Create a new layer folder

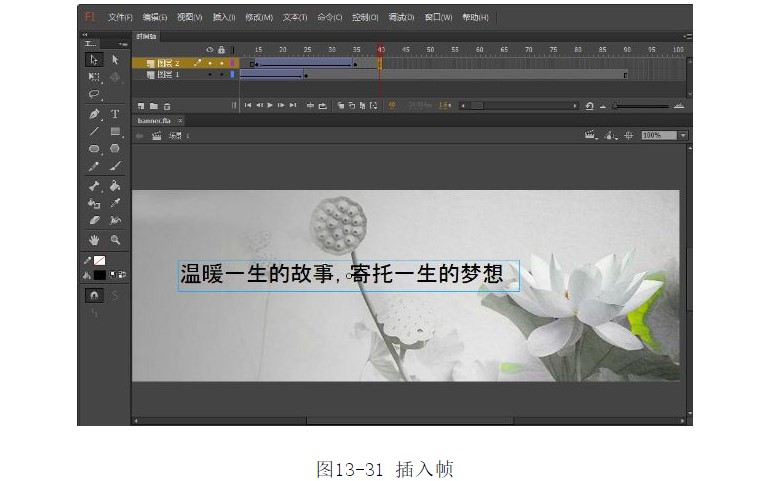point(154,105)
